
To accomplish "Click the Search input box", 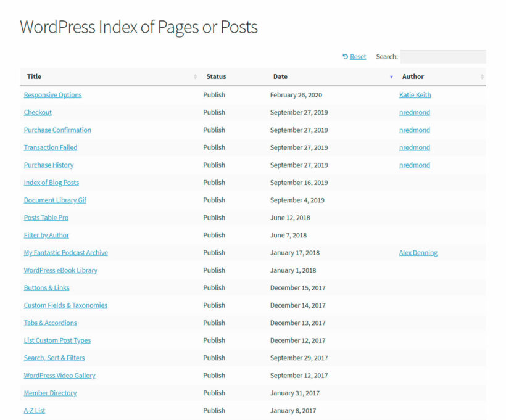I will click(x=443, y=56).
